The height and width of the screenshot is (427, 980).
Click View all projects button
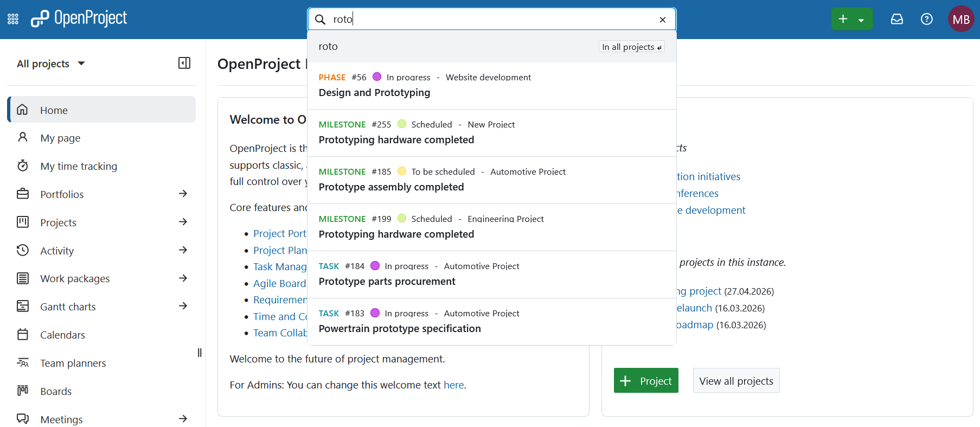point(736,381)
